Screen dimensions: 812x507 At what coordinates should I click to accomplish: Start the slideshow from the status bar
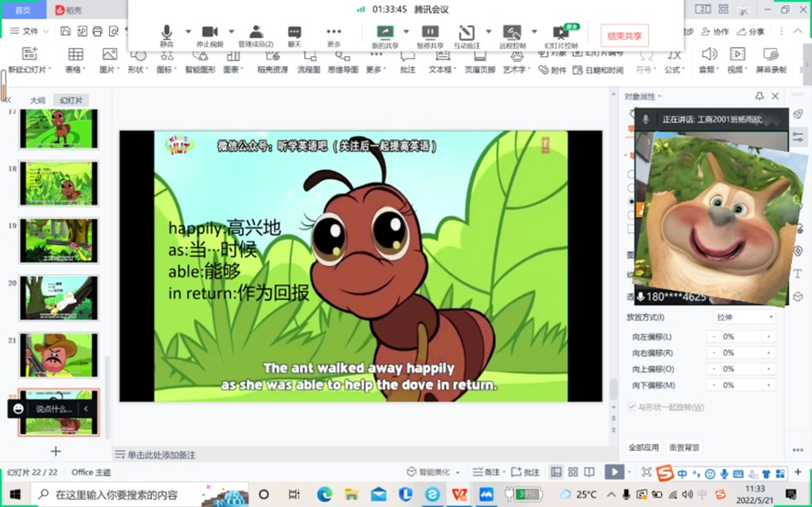(614, 472)
